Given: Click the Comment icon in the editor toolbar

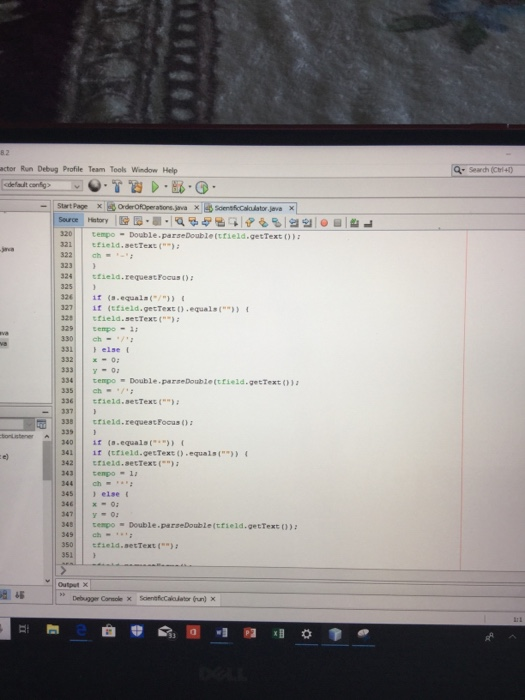Looking at the screenshot, I should [354, 222].
